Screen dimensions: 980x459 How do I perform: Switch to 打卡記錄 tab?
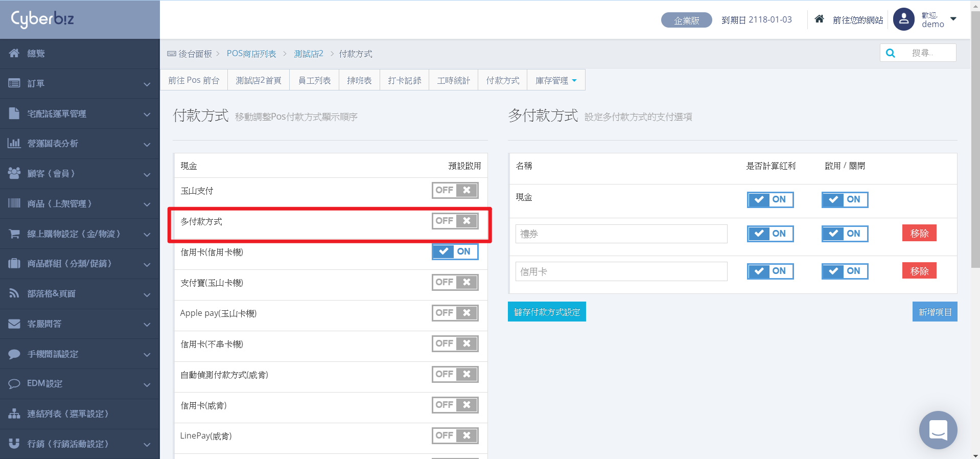(404, 80)
